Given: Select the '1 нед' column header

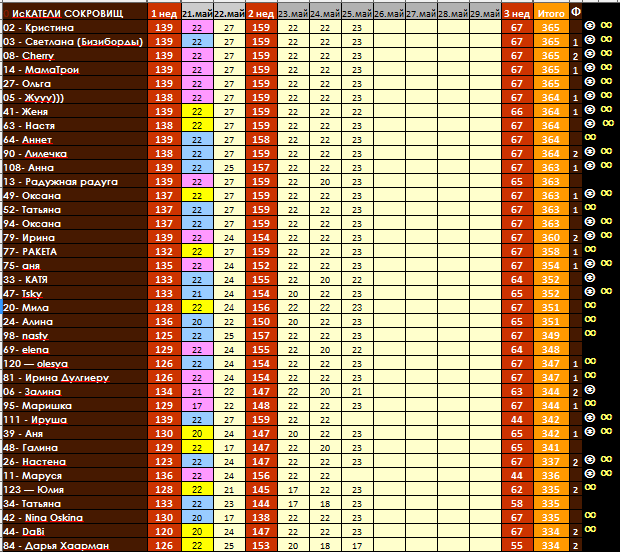Looking at the screenshot, I should 163,13.
